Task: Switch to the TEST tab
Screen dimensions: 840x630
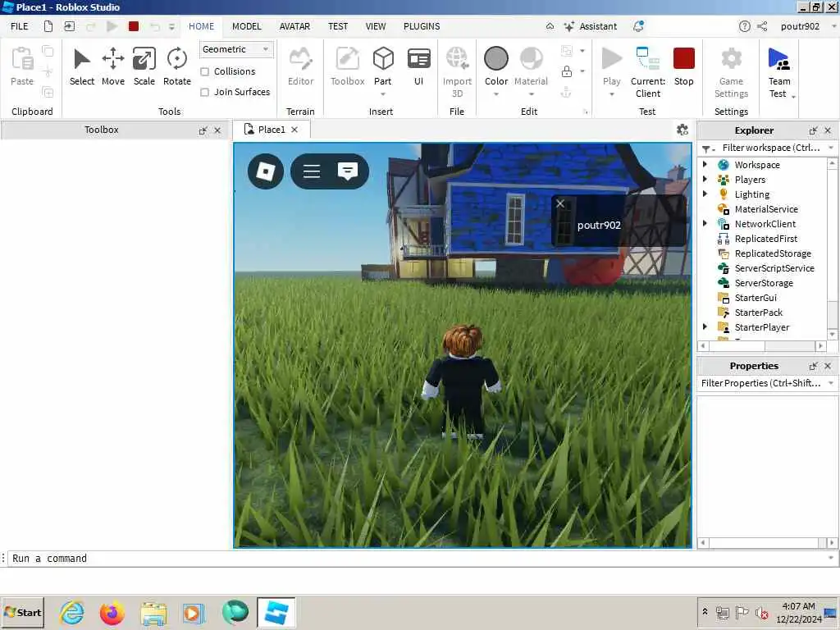Action: pyautogui.click(x=338, y=26)
